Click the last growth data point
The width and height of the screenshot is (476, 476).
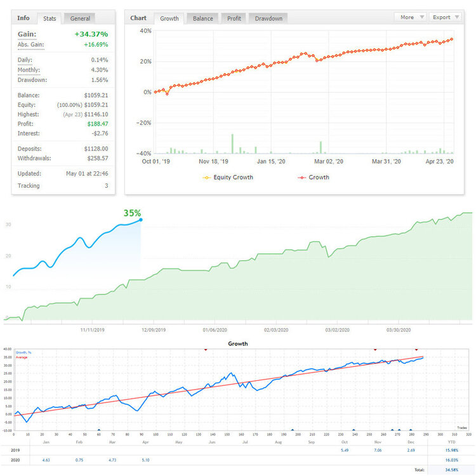(x=452, y=39)
